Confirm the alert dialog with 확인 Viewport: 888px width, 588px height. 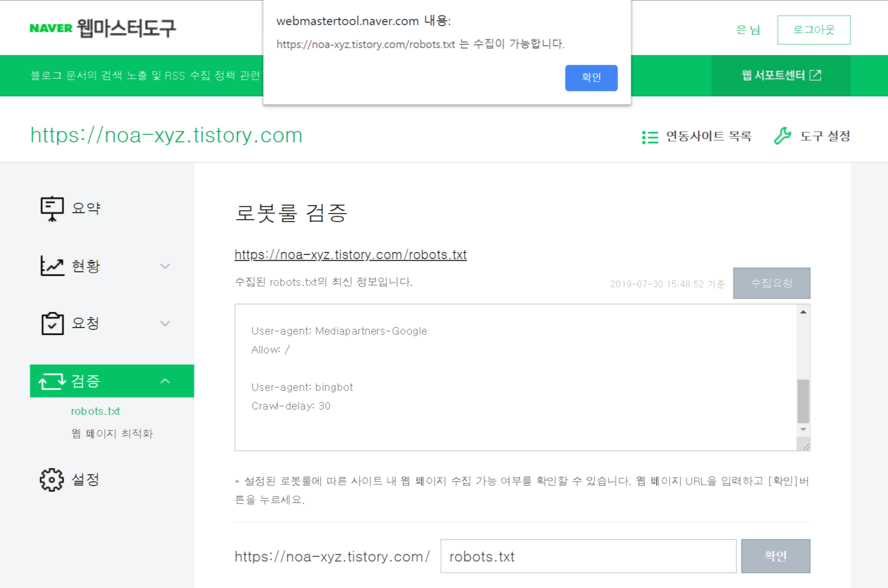(591, 77)
